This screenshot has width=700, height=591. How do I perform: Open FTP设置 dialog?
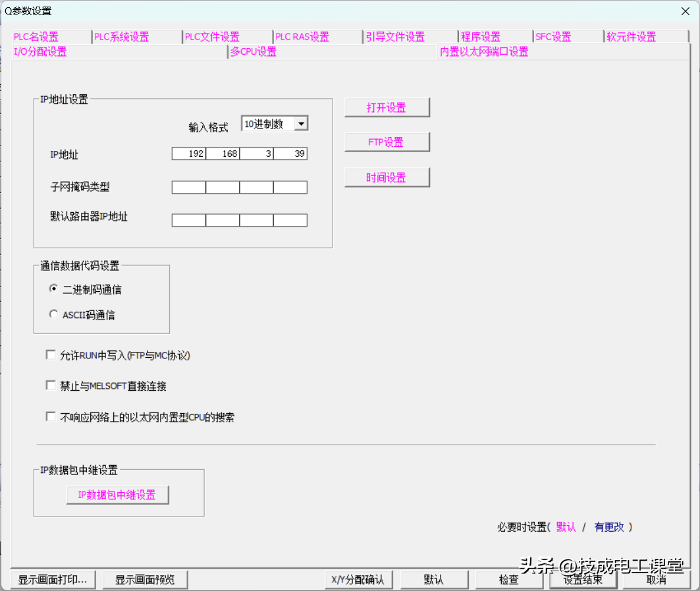[x=387, y=142]
